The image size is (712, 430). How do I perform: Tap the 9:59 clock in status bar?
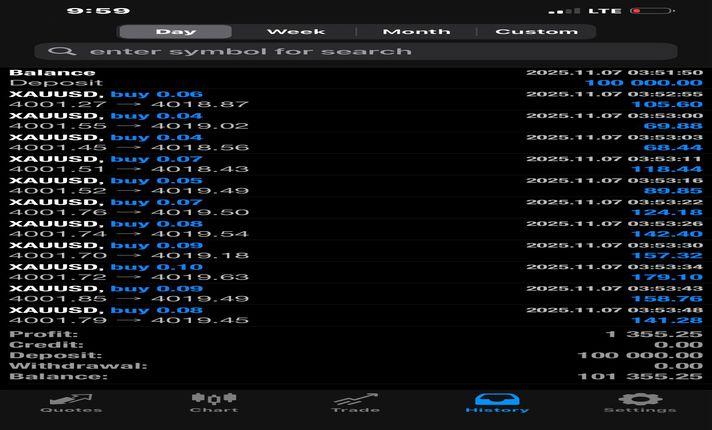point(99,11)
